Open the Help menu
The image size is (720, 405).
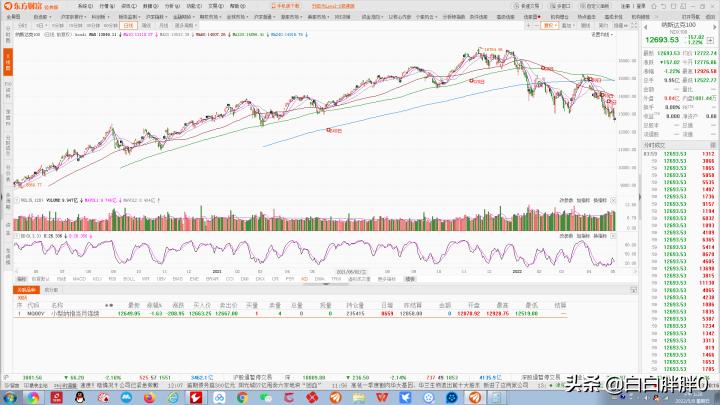(237, 6)
